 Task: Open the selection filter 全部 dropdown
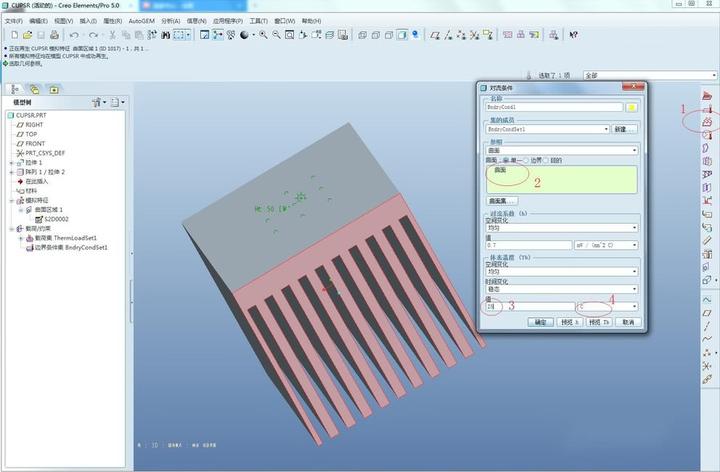[650, 75]
